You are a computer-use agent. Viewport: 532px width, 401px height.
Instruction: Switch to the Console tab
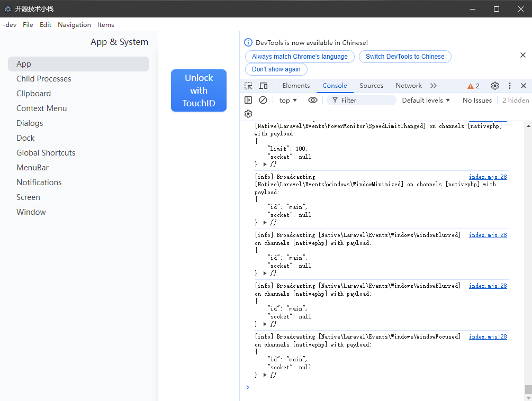click(335, 86)
